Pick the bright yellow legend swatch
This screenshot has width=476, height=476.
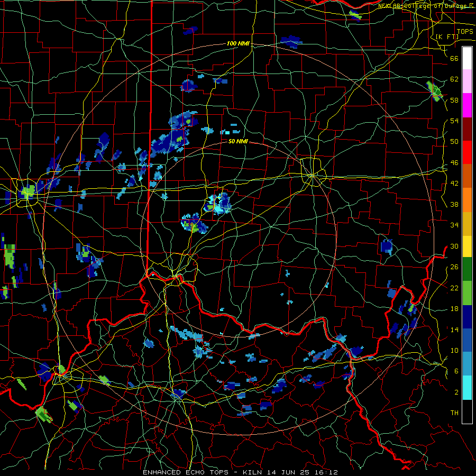(467, 246)
